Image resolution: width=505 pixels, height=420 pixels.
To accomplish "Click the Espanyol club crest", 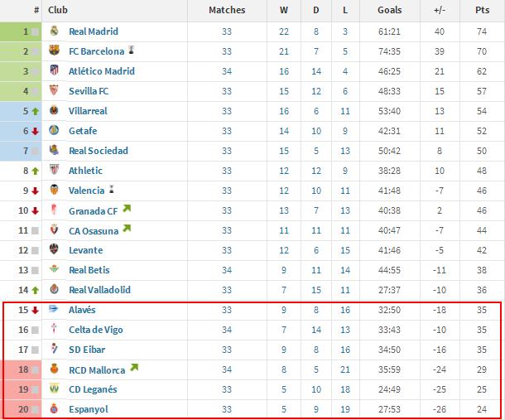I will pyautogui.click(x=54, y=409).
